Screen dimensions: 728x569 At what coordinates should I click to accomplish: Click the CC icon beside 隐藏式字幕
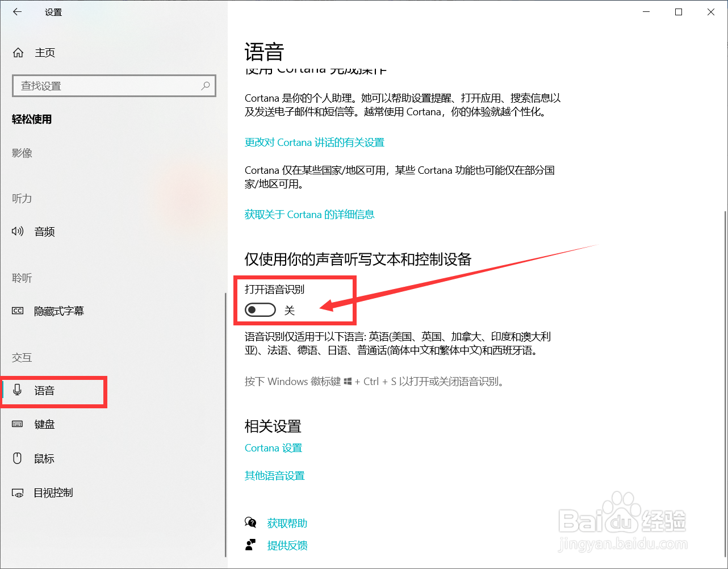[18, 311]
